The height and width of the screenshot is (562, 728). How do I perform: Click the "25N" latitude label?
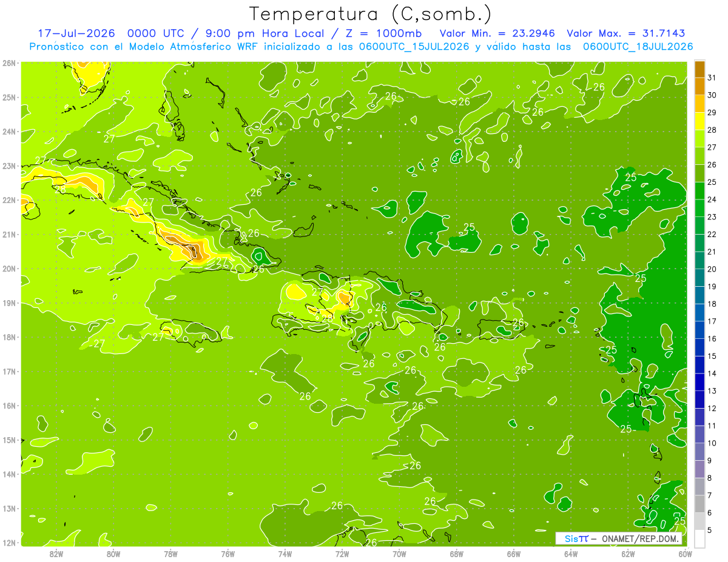[9, 97]
